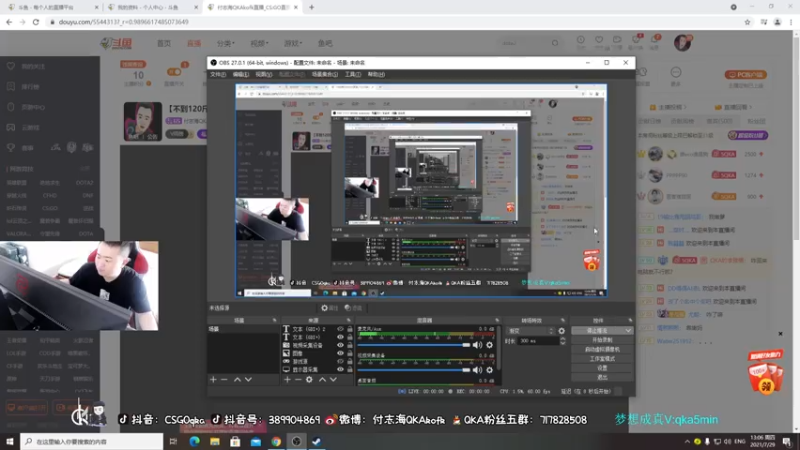
Task: Move scene up with the up arrow
Action: [x=237, y=380]
